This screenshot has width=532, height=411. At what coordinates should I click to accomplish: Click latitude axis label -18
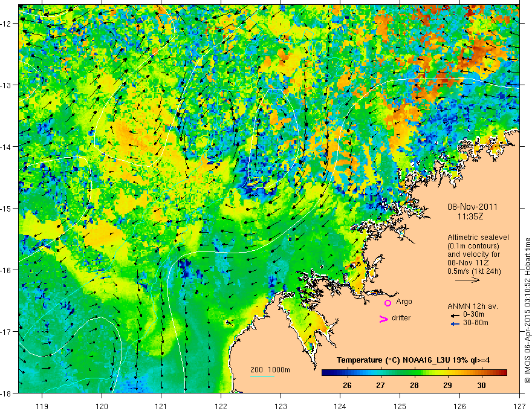point(7,393)
